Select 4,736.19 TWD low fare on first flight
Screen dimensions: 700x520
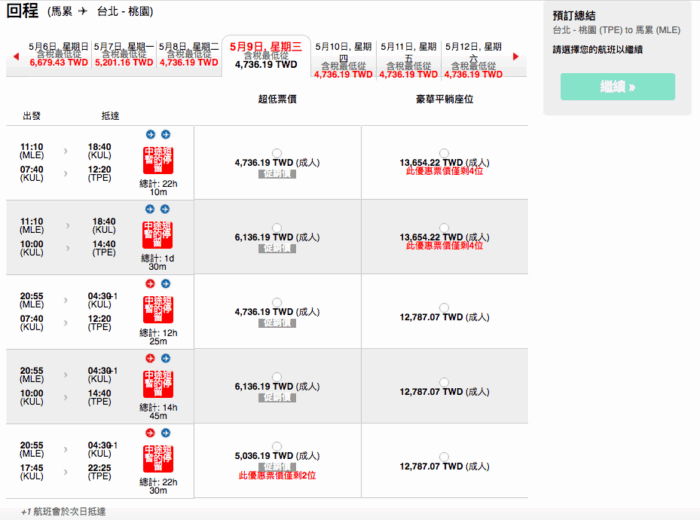[x=277, y=152]
